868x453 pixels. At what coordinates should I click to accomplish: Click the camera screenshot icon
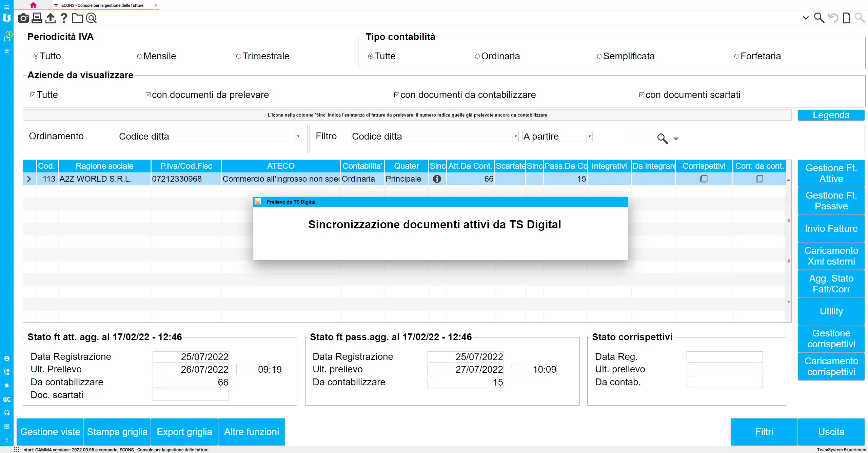[x=23, y=18]
